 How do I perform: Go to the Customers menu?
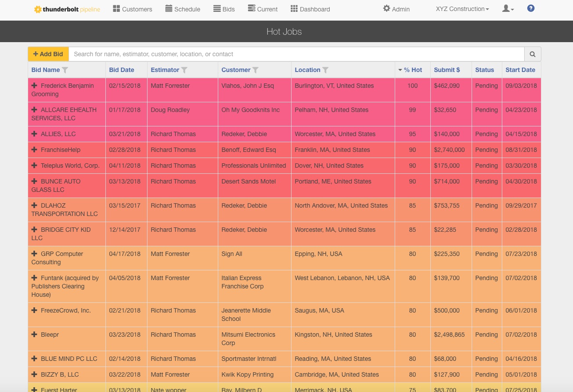(x=133, y=9)
